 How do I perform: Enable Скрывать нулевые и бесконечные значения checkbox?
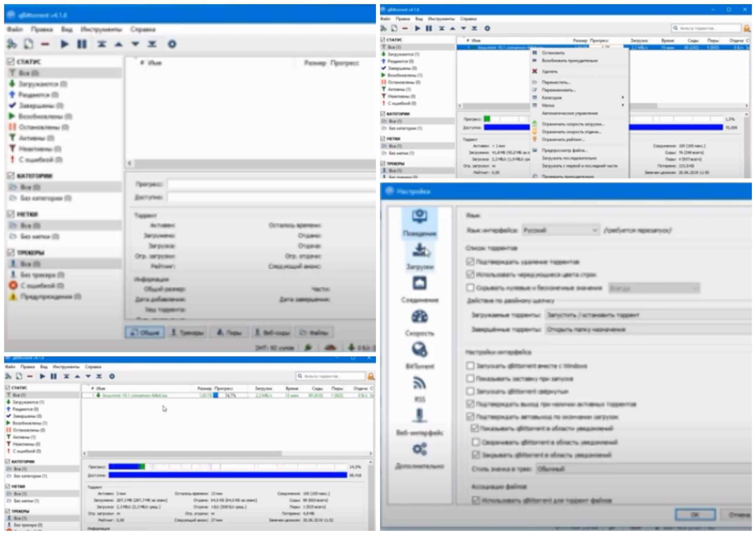coord(470,288)
